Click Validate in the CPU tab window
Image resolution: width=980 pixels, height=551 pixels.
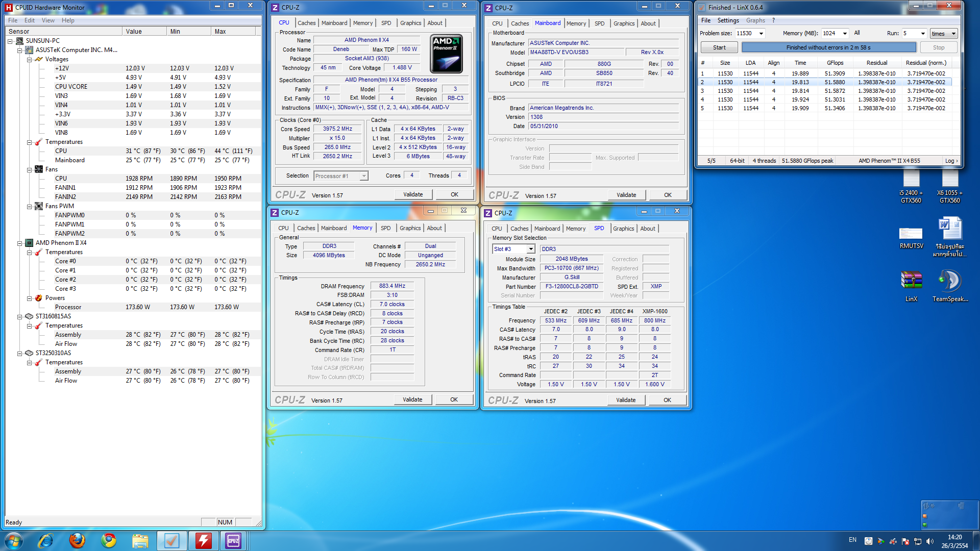[412, 194]
